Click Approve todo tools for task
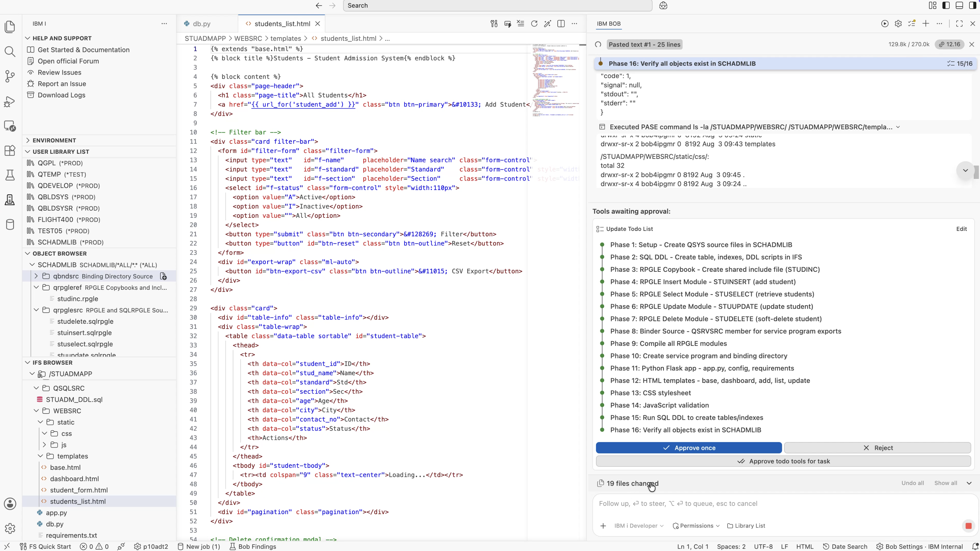 coord(783,461)
